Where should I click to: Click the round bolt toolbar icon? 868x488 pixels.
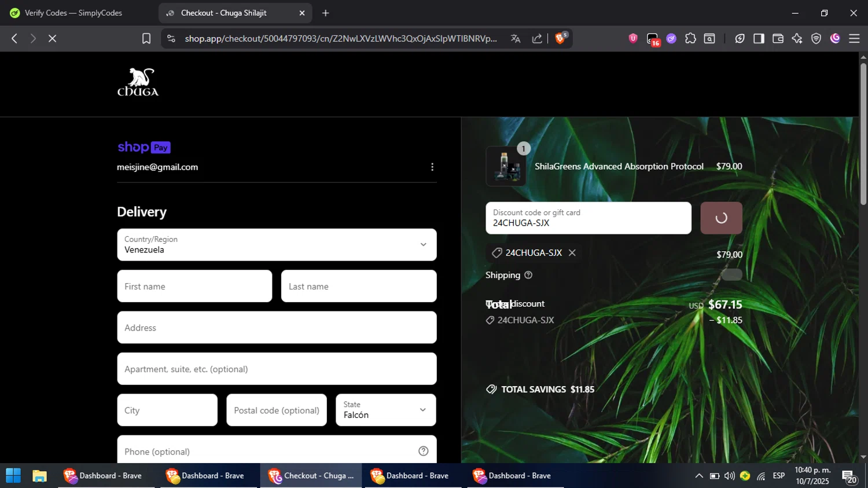[x=740, y=38]
